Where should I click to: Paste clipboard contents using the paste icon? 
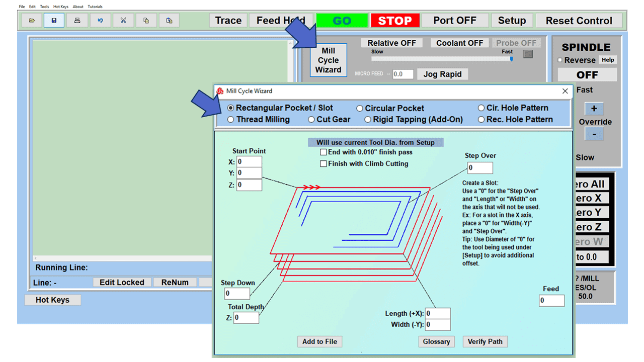[x=170, y=20]
